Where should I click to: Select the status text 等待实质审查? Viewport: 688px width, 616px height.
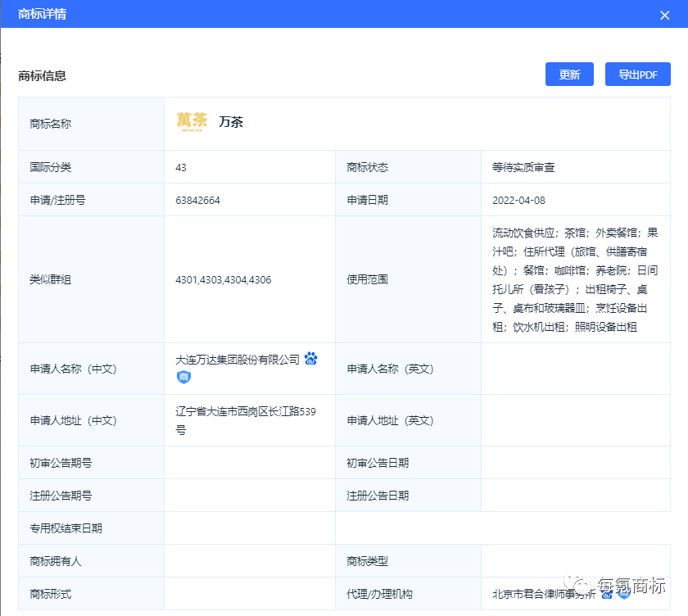tap(523, 168)
